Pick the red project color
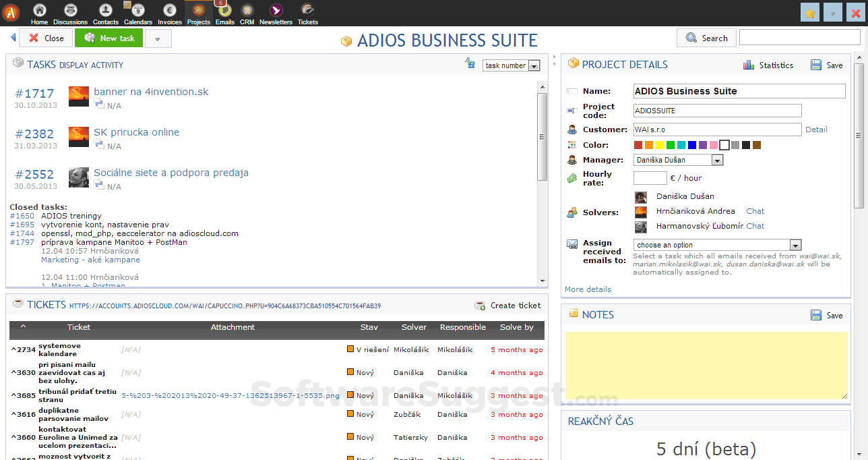868x460 pixels. coord(638,145)
